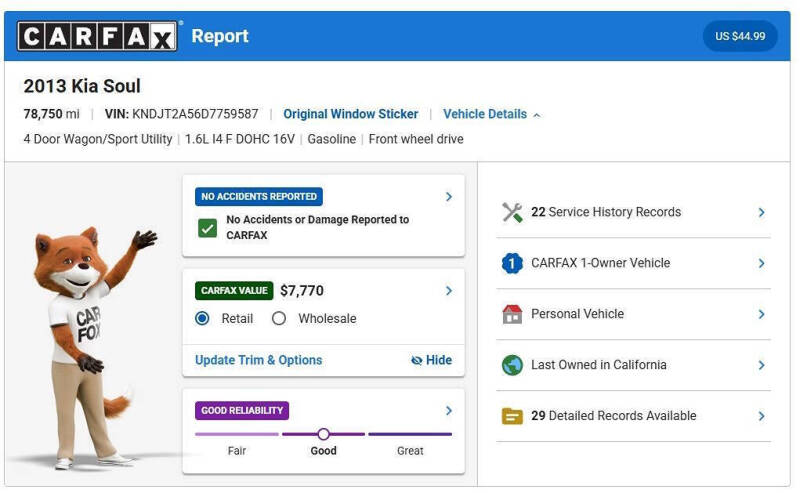Click the Fair segment of reliability bar
This screenshot has height=493, width=800.
(x=237, y=434)
